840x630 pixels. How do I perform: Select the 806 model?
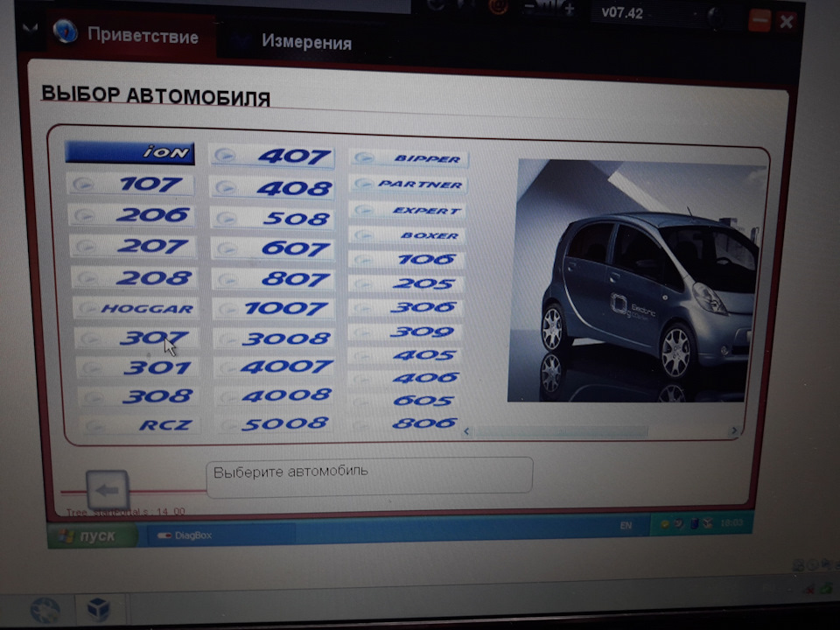(404, 423)
